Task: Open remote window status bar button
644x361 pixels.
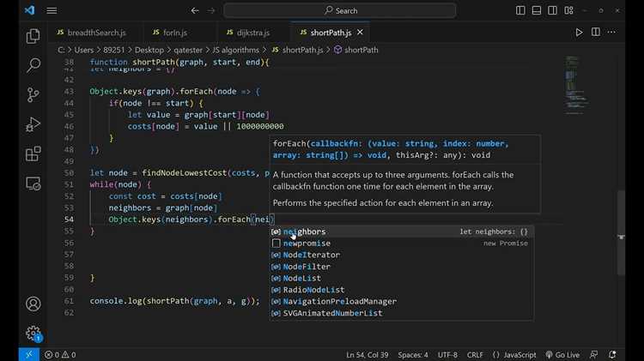Action: point(28,355)
